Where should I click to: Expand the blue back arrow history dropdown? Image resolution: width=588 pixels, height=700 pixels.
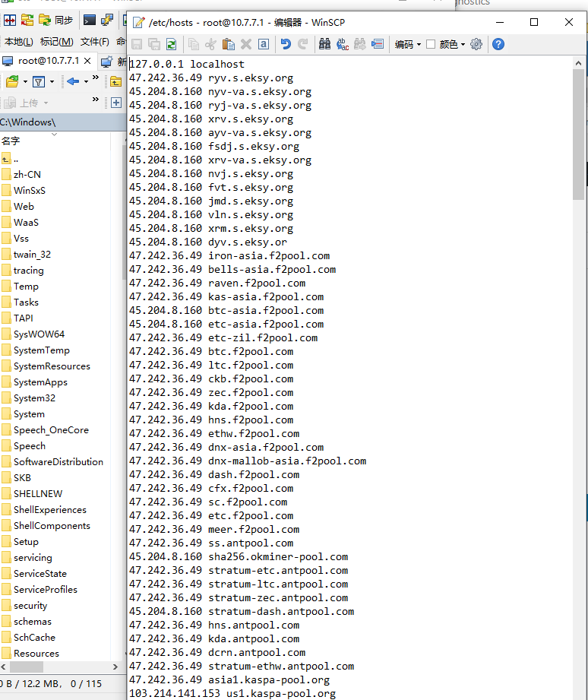[x=86, y=81]
